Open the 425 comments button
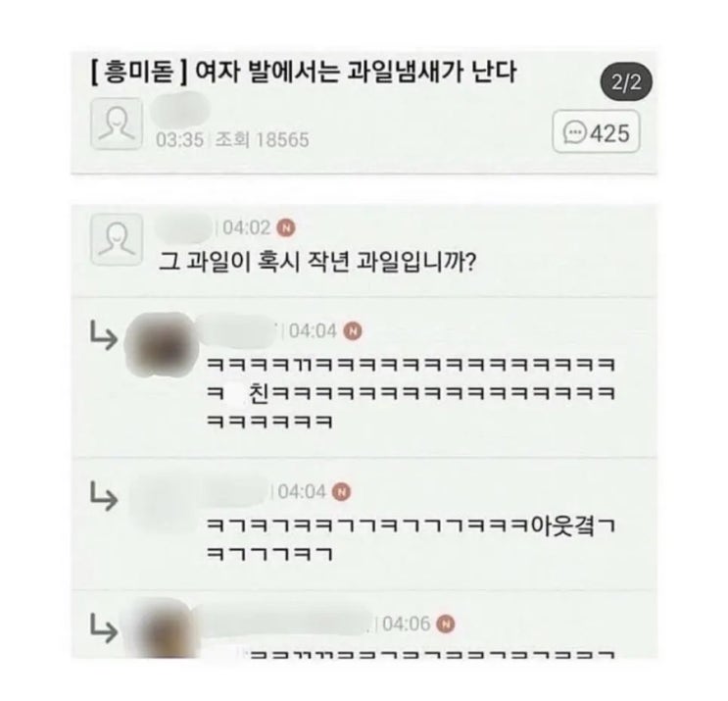This screenshot has width=728, height=701. tap(596, 131)
